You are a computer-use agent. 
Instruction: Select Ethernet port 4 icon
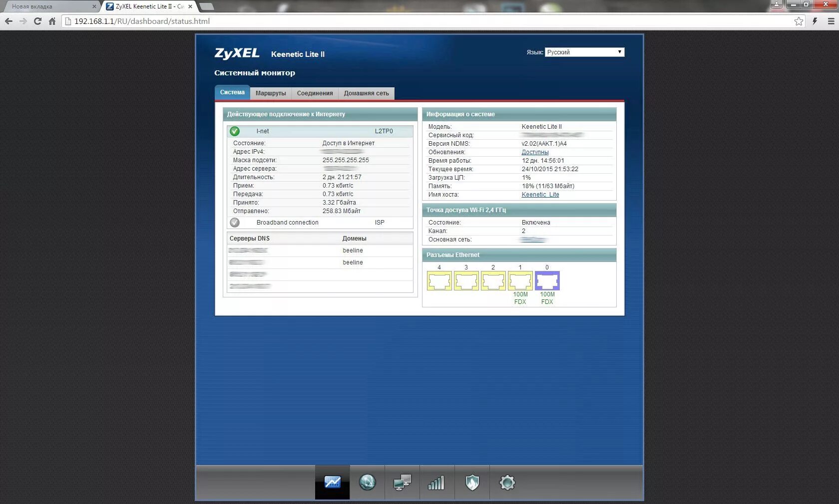439,281
